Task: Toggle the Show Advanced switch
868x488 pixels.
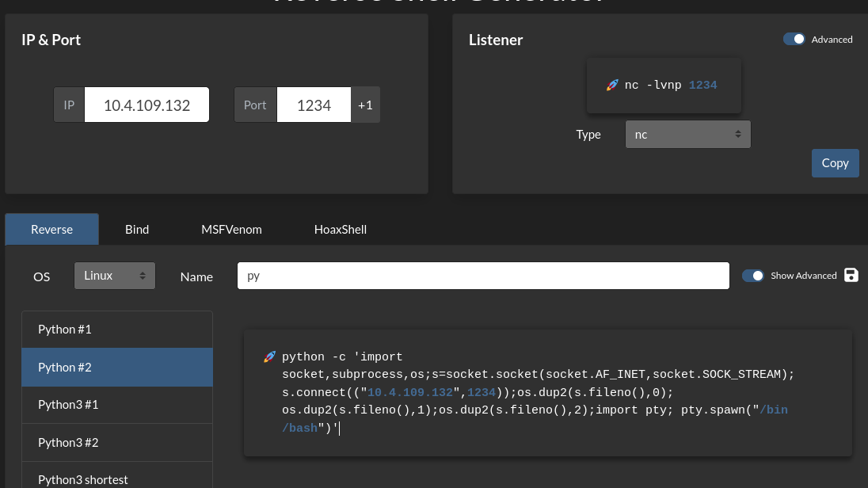Action: [x=753, y=276]
